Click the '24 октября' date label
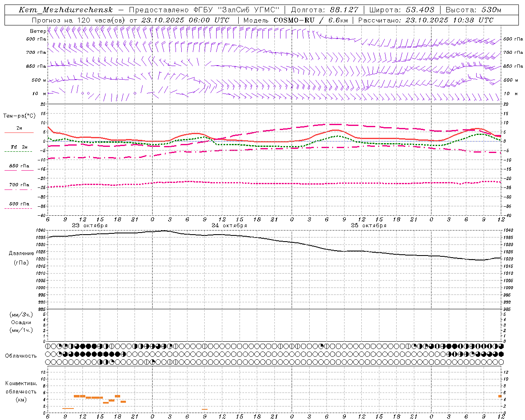This screenshot has width=525, height=420. pos(229,226)
